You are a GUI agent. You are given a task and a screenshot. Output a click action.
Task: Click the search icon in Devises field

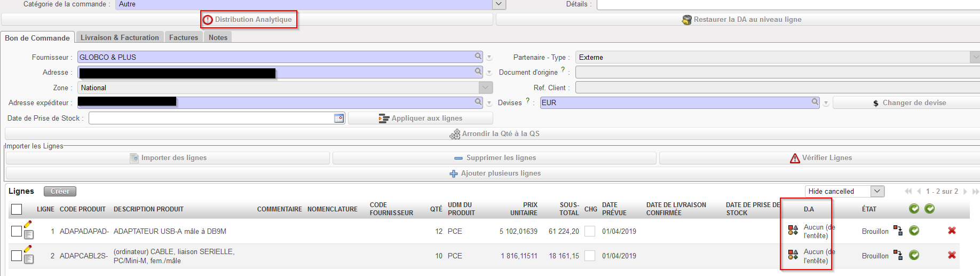tap(815, 102)
